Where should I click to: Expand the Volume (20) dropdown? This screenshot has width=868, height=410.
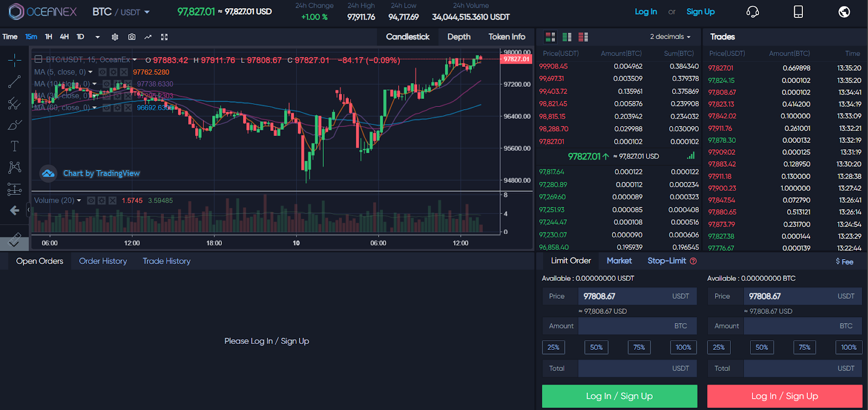click(79, 200)
